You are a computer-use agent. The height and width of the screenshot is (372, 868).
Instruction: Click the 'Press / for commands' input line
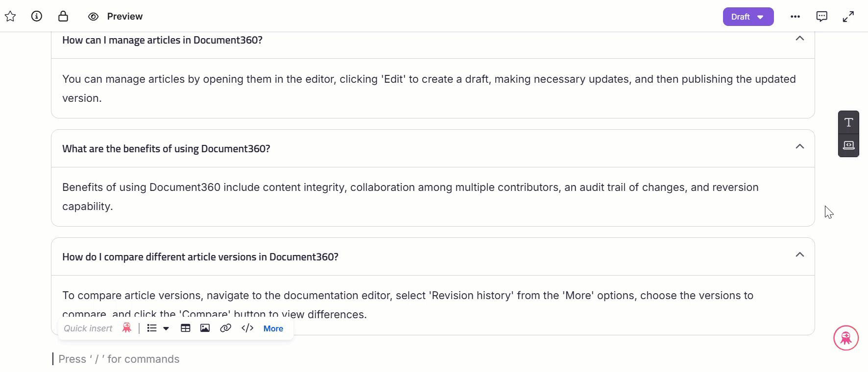coord(119,359)
